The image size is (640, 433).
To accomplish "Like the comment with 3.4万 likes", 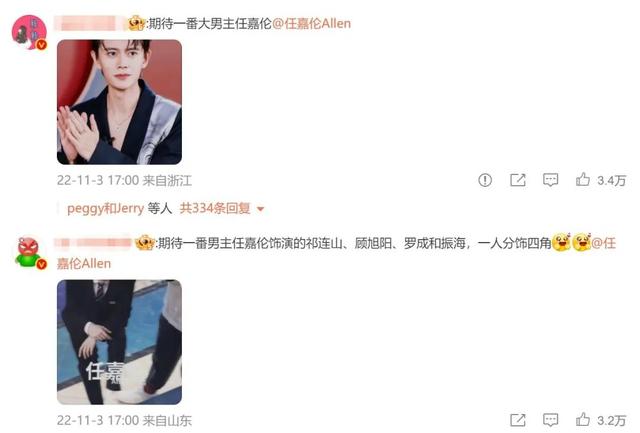I will (583, 180).
